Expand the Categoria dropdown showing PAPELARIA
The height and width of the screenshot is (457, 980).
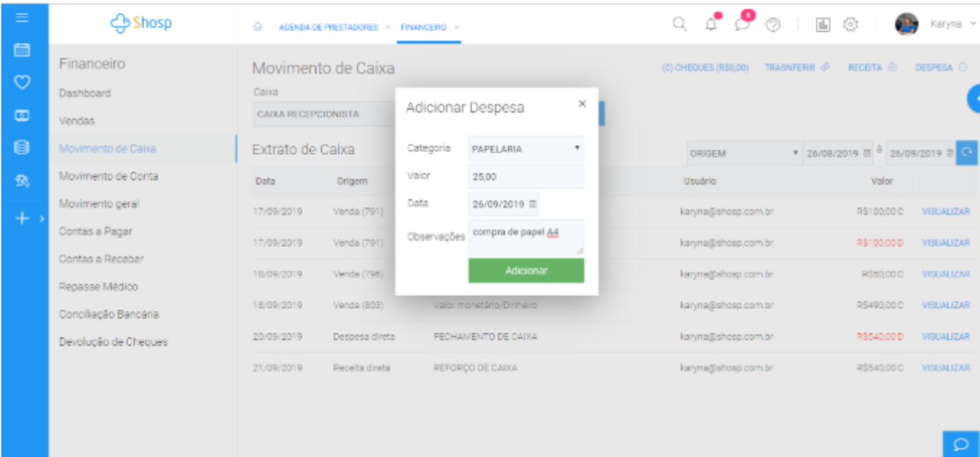click(x=525, y=149)
